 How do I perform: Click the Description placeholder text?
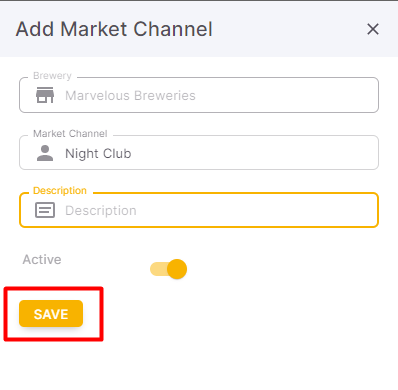pyautogui.click(x=101, y=211)
